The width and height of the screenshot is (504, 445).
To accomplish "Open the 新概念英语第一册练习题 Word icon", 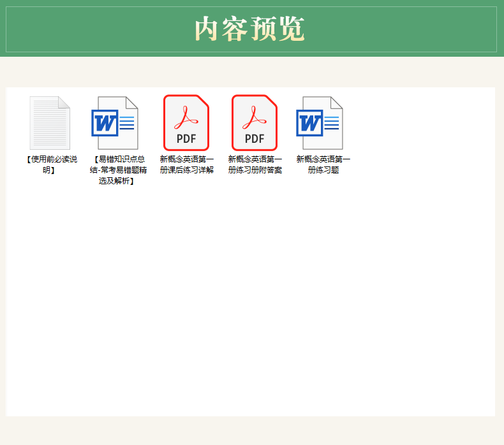I will point(320,123).
